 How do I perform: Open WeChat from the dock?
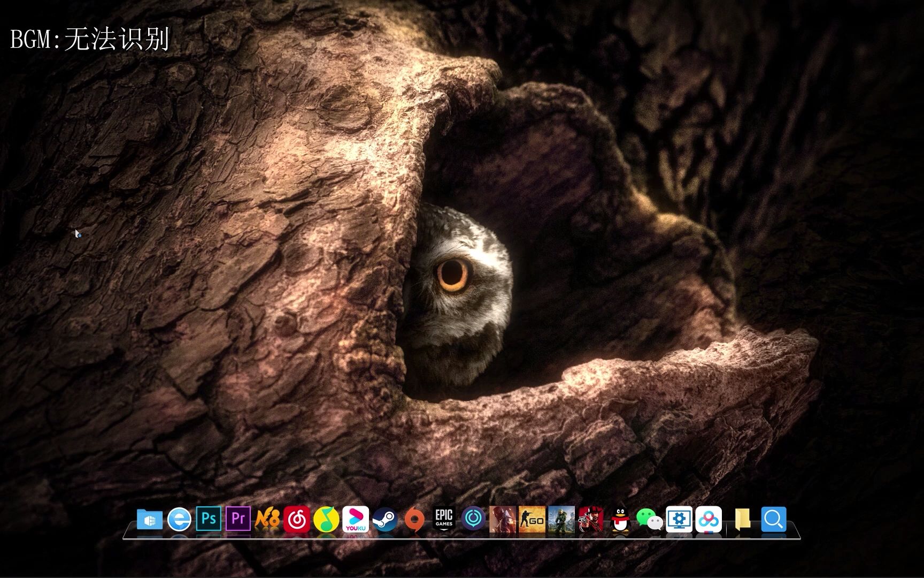(649, 519)
